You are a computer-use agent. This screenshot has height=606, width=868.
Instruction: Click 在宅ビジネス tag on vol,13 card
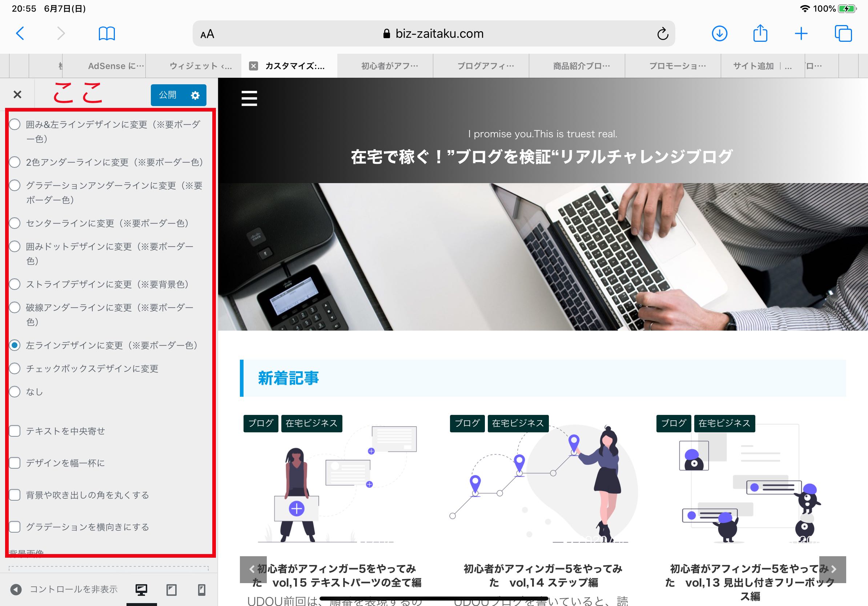724,423
